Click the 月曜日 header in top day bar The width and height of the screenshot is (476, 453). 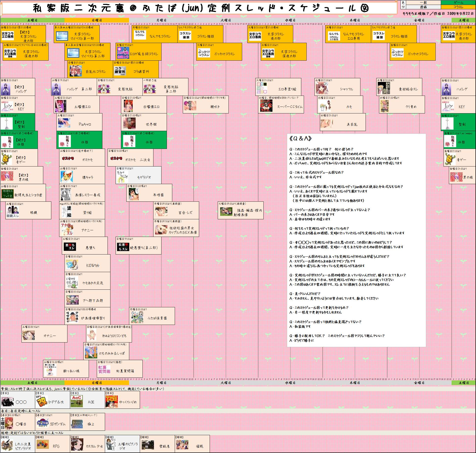(x=161, y=20)
